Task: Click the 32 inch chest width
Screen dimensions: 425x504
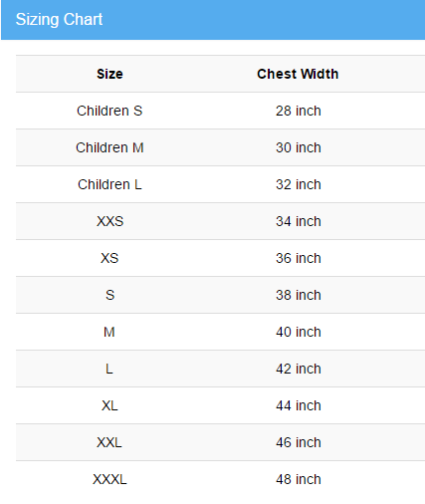Action: coord(299,184)
